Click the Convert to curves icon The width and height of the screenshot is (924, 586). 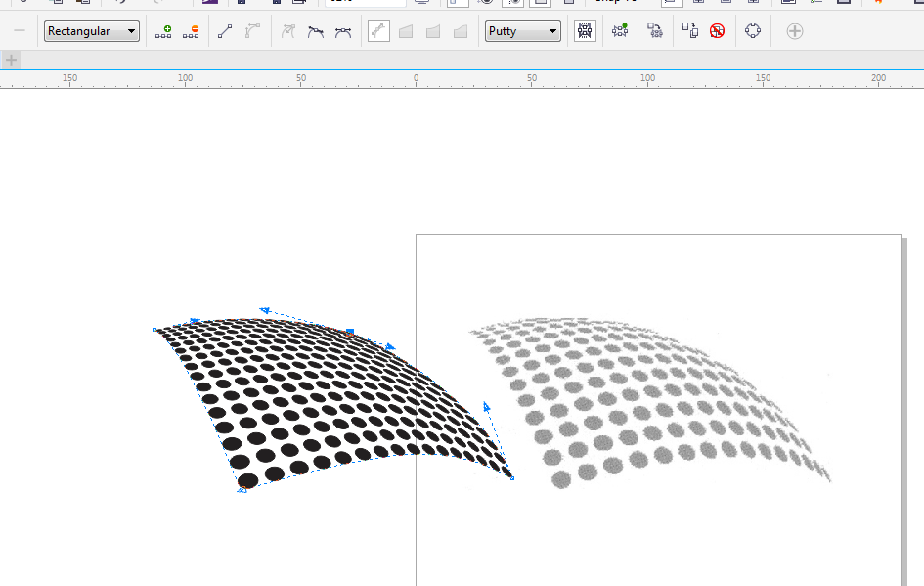tap(753, 30)
